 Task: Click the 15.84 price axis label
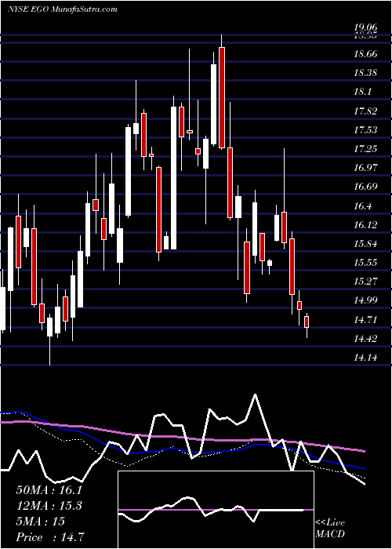(366, 244)
